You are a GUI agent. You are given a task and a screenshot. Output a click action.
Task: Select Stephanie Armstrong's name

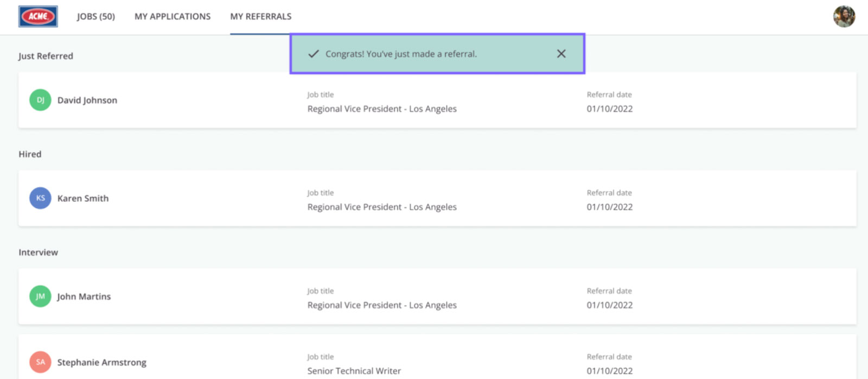102,362
